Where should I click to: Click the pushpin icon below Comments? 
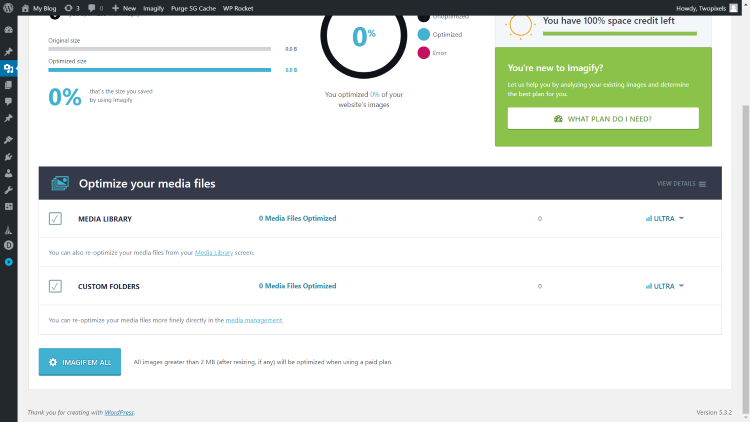[9, 118]
